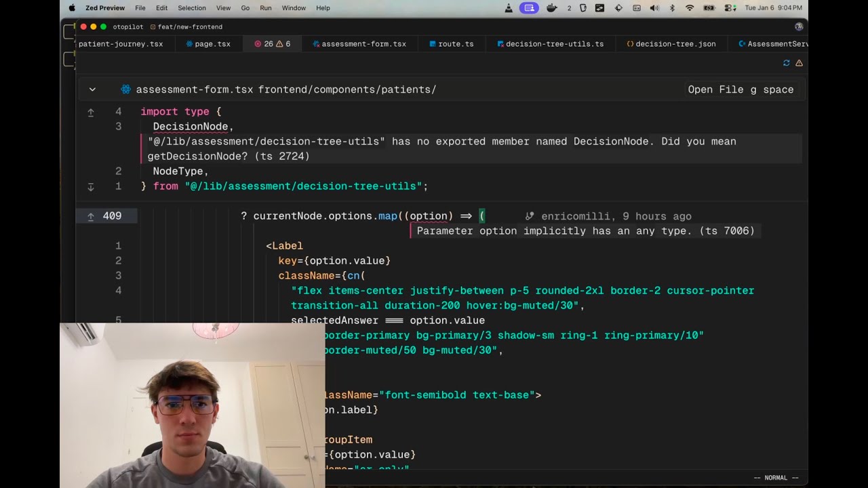Open the Selection menu
The height and width of the screenshot is (488, 868).
click(192, 8)
